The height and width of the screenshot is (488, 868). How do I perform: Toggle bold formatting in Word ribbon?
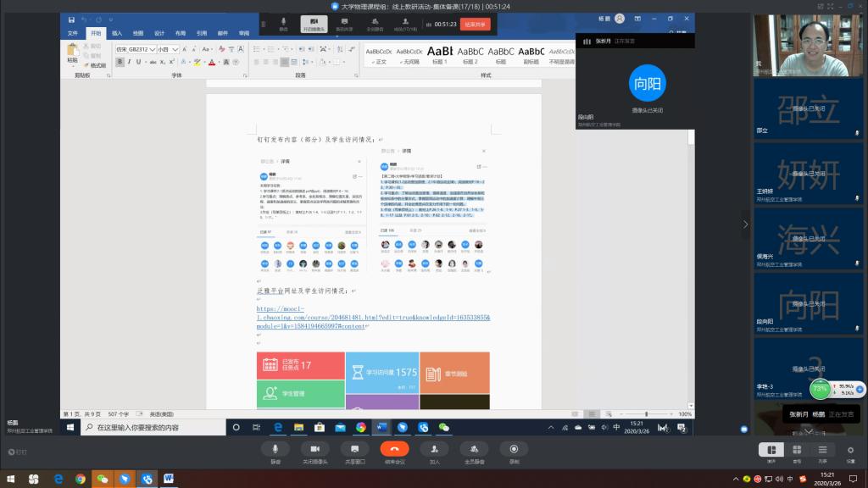tap(119, 62)
